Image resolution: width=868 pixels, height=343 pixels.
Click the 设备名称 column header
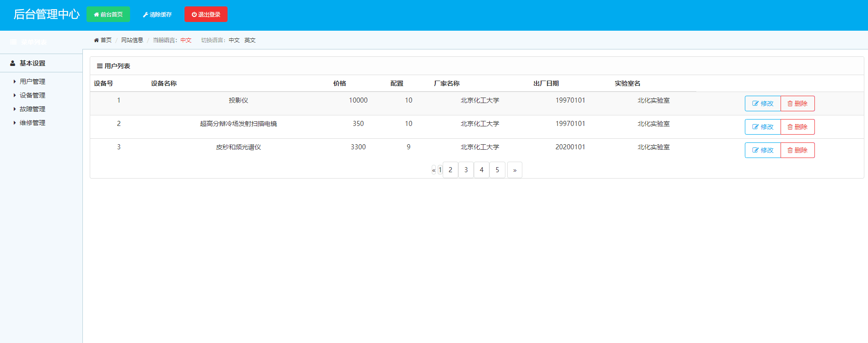click(164, 83)
